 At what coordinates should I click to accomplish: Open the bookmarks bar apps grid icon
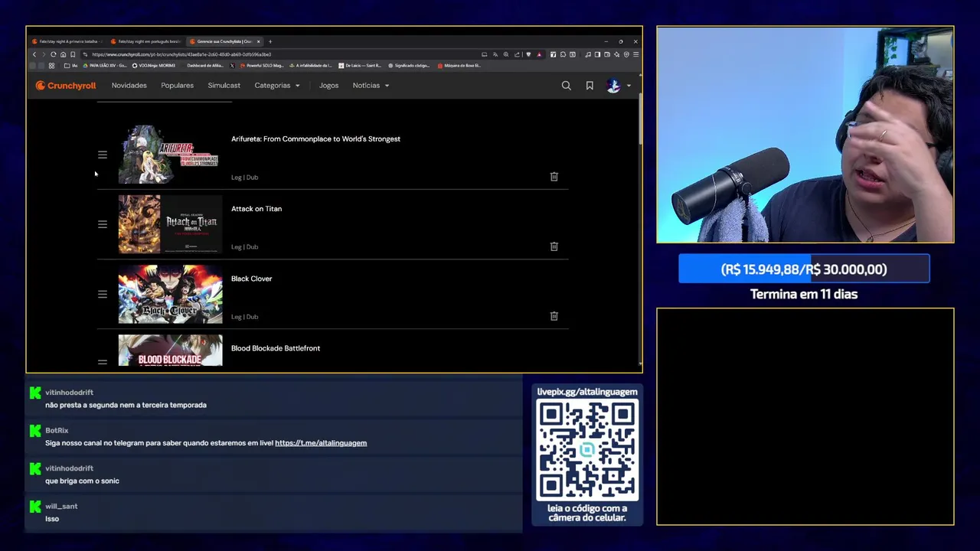tap(51, 66)
